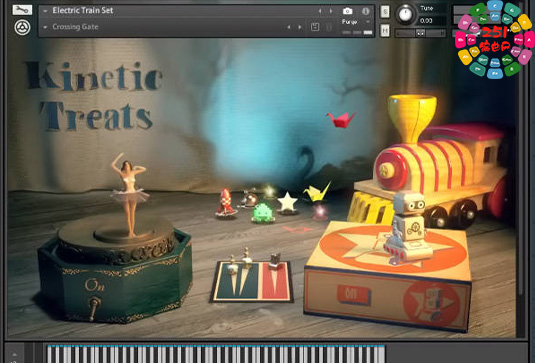Click the pan slider below the Tune knob
Screen dimensions: 535x363
[x=420, y=33]
